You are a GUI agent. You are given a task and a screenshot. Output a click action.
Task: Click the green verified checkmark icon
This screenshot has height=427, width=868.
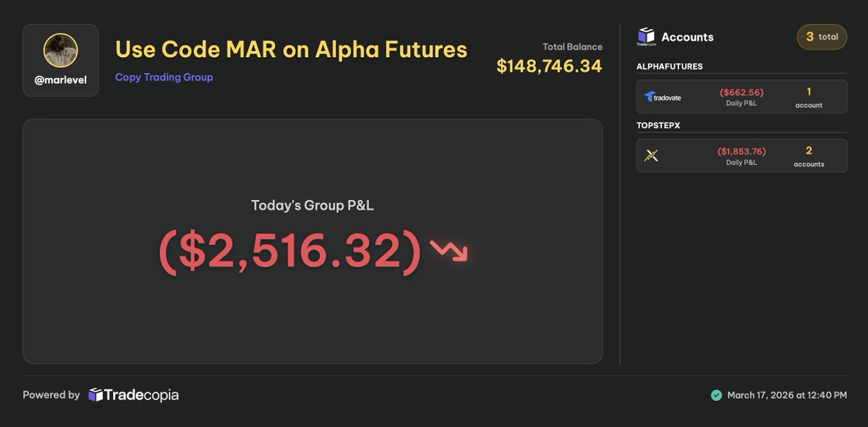pyautogui.click(x=716, y=395)
